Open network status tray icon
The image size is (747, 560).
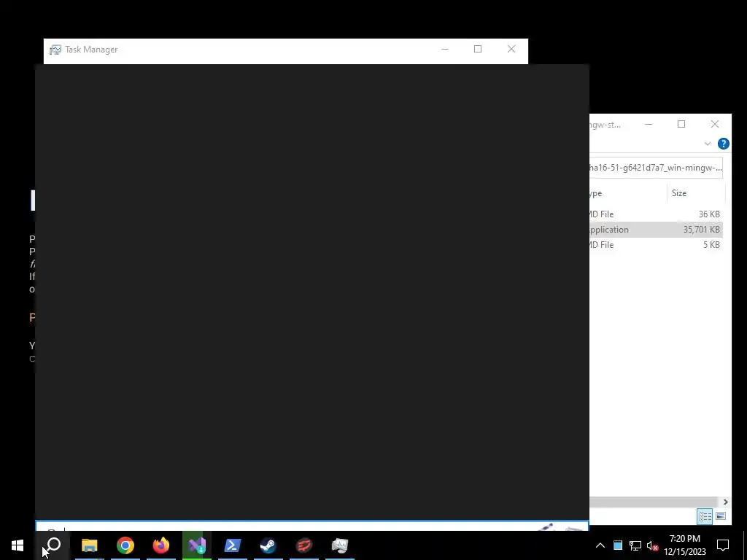pos(635,545)
